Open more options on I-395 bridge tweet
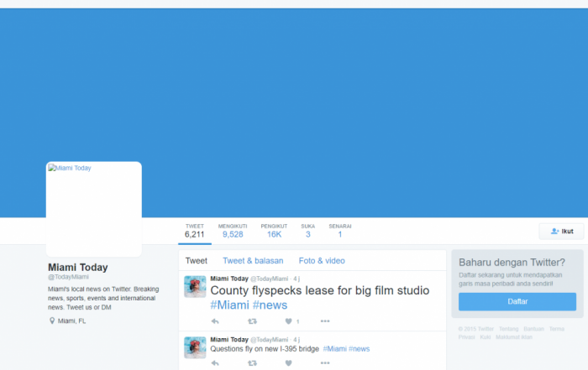 325,363
